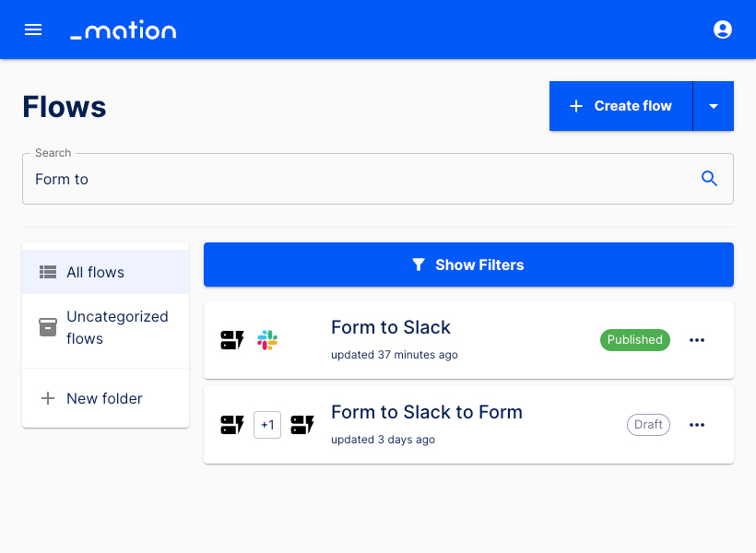This screenshot has height=553, width=756.
Task: Click the Search input field
Action: coord(360,179)
